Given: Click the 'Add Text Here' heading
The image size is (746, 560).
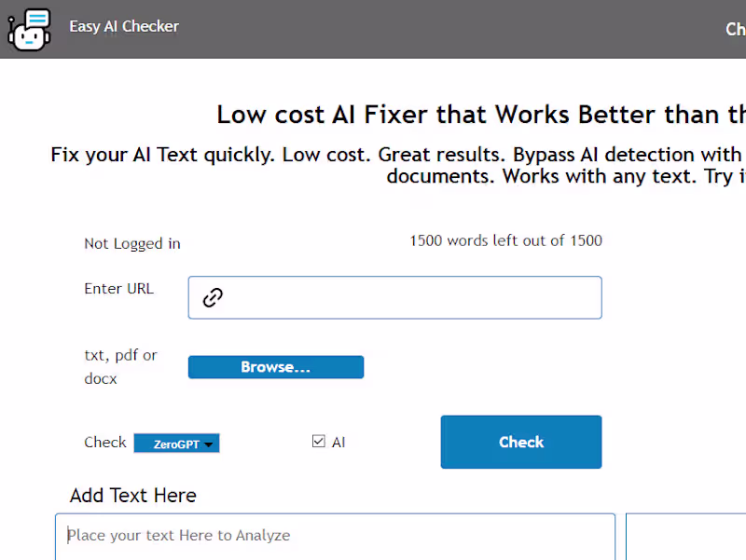Looking at the screenshot, I should tap(132, 495).
